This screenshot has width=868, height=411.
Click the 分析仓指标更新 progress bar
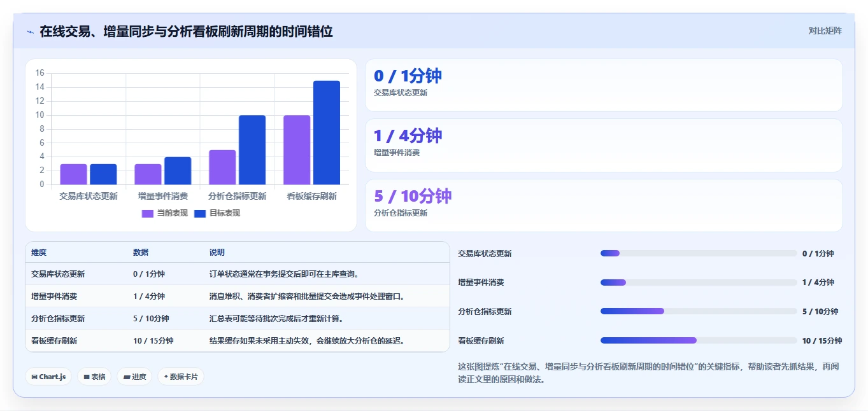point(699,311)
